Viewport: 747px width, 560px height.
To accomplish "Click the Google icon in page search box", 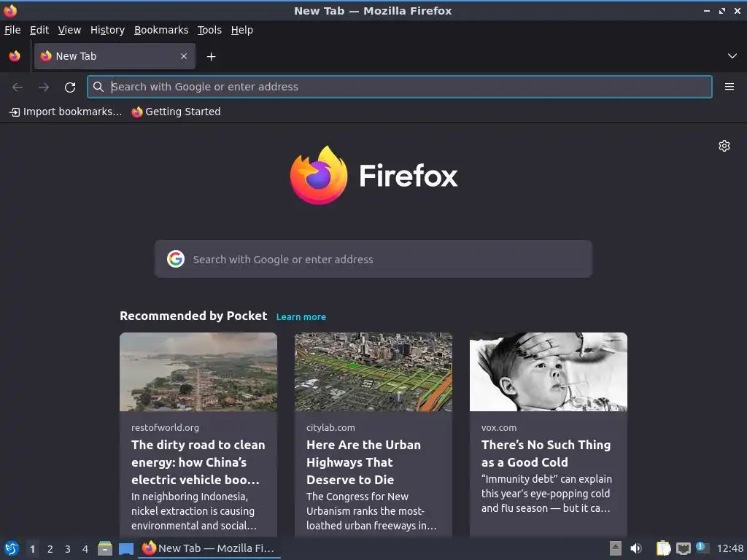I will pos(176,259).
